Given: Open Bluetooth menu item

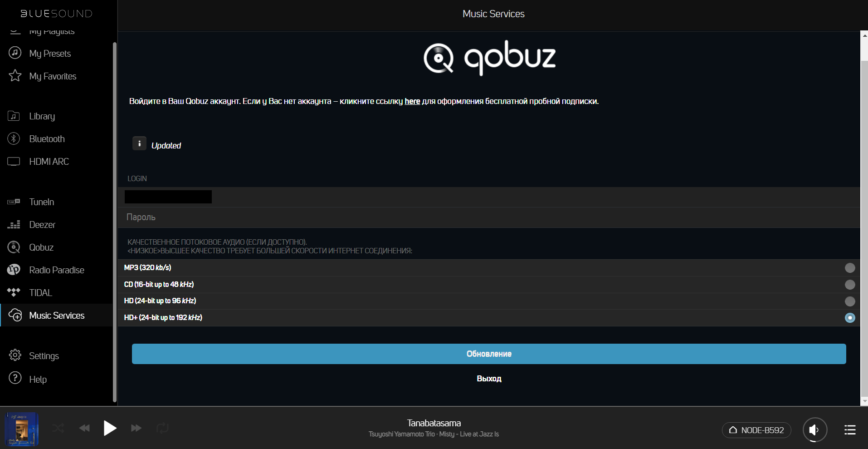Looking at the screenshot, I should coord(47,139).
